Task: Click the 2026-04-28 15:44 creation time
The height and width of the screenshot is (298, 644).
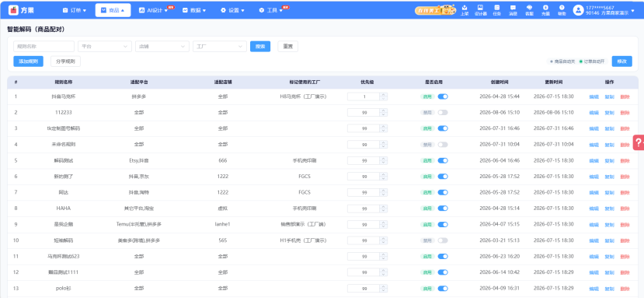Action: pyautogui.click(x=500, y=96)
